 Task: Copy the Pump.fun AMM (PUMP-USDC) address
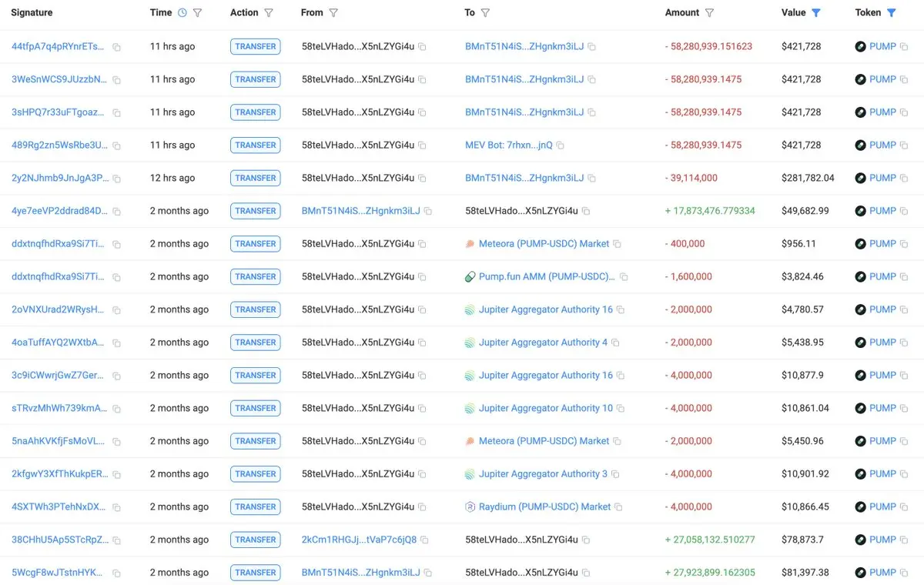click(624, 277)
